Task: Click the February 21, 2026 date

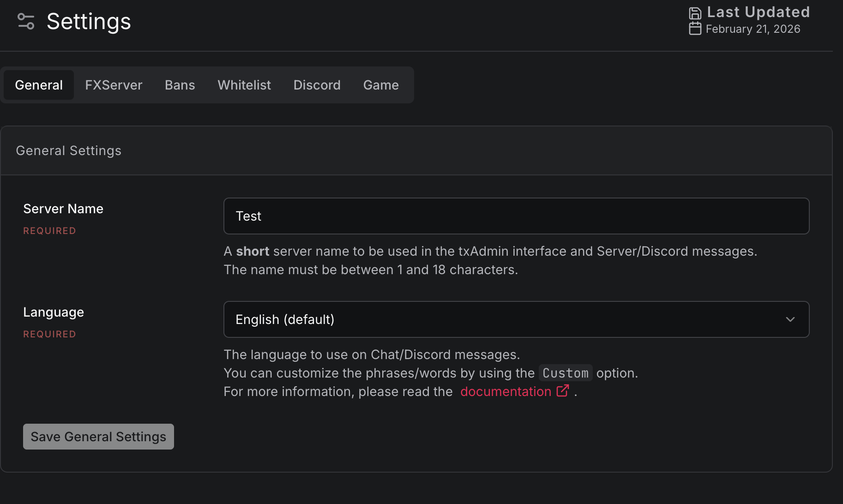Action: [753, 29]
